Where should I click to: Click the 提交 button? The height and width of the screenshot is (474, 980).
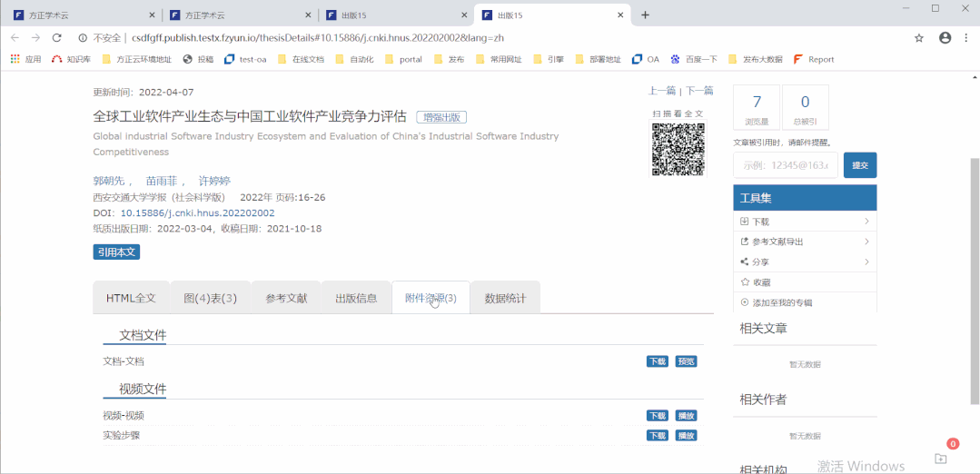click(x=860, y=165)
